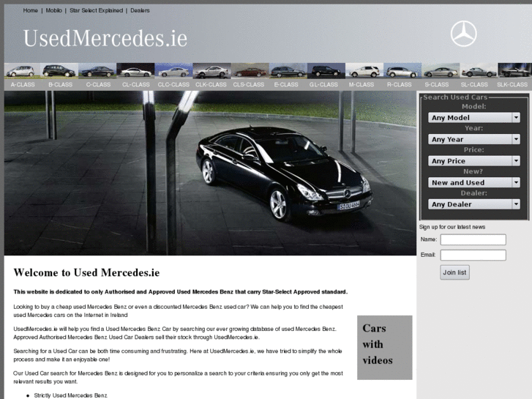Screen dimensions: 532x399
Task: Open the A-Class car thumbnail
Action: 22,71
